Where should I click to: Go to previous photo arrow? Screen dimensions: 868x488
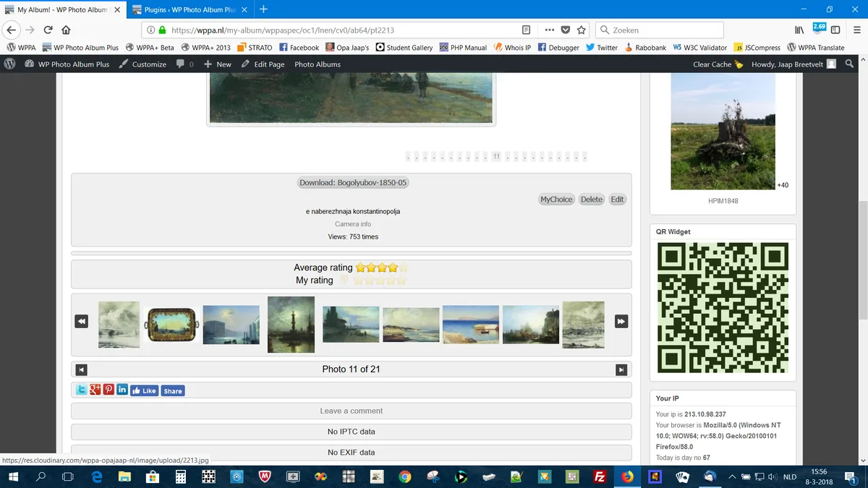click(82, 369)
